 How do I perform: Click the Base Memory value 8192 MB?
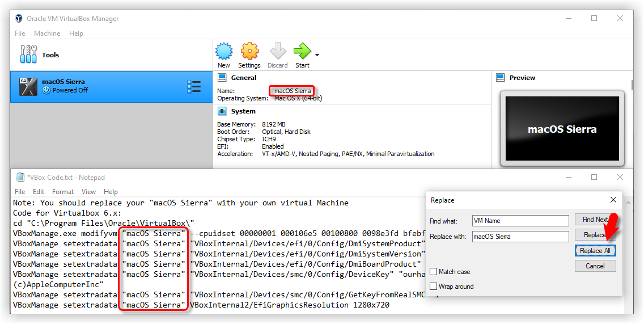coord(274,124)
